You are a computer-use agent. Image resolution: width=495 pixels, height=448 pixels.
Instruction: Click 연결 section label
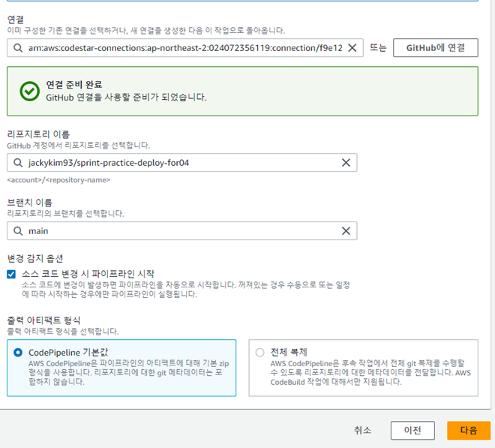16,20
